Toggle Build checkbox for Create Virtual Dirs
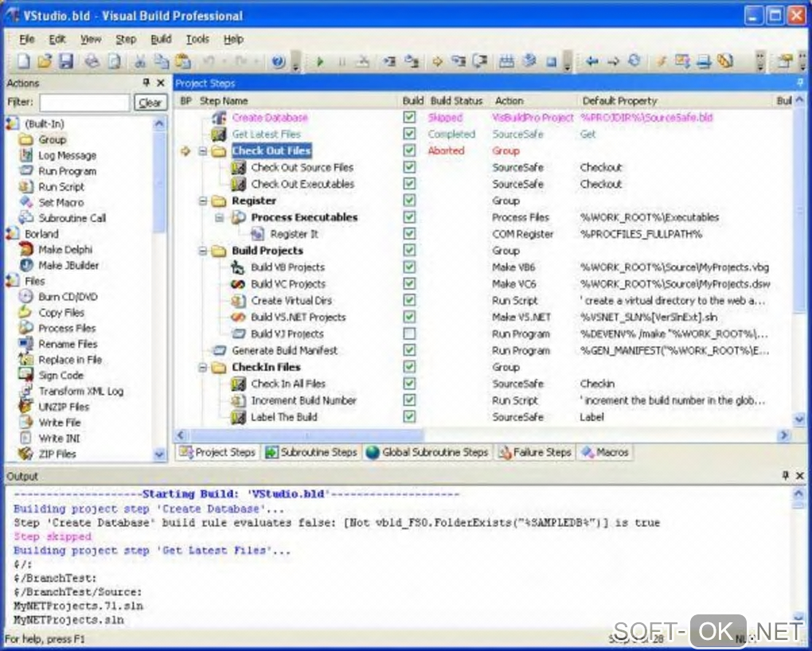The width and height of the screenshot is (812, 651). point(409,300)
